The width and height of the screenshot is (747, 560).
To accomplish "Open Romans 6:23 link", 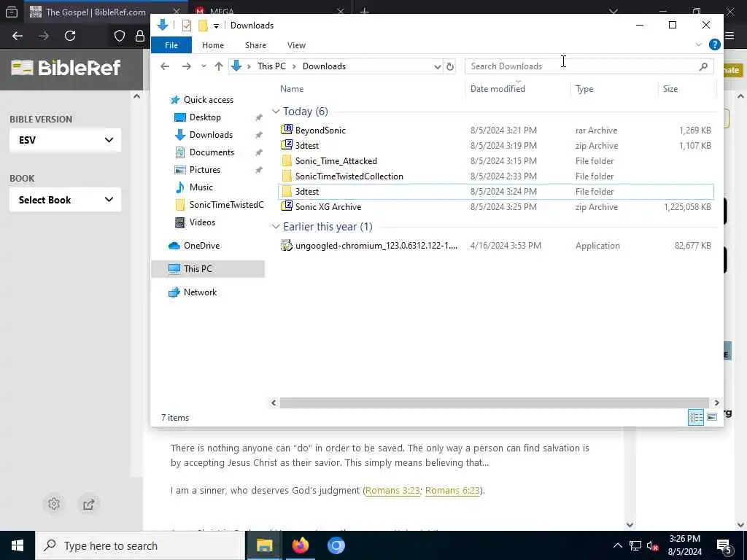I will pyautogui.click(x=452, y=491).
